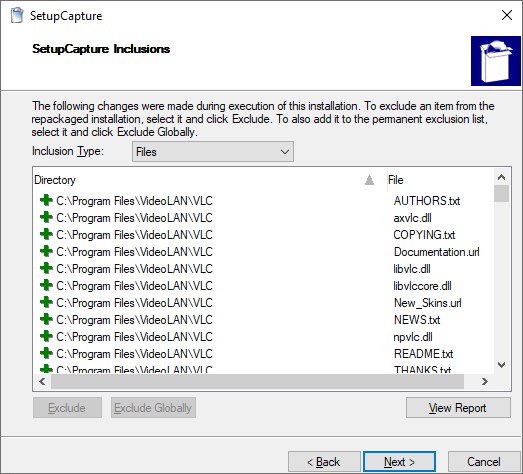This screenshot has height=474, width=523.
Task: Select the npvlc.dll file entry
Action: 413,337
